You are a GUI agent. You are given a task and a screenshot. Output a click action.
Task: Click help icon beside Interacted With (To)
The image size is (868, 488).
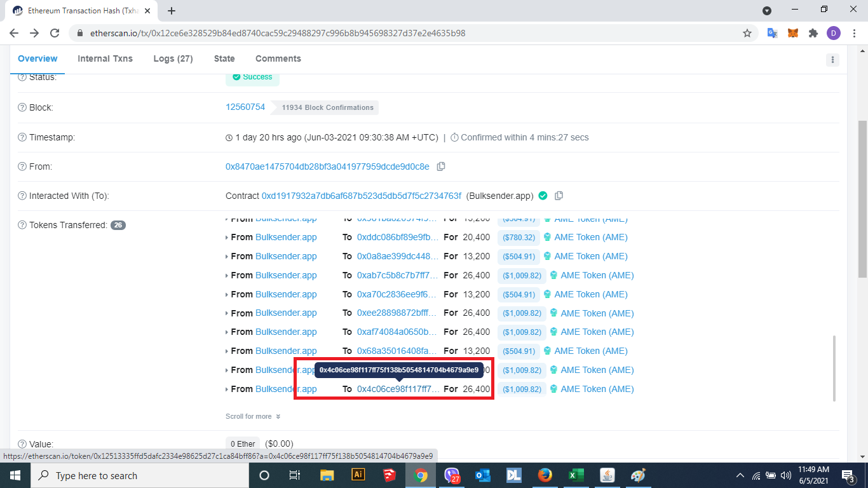tap(22, 196)
